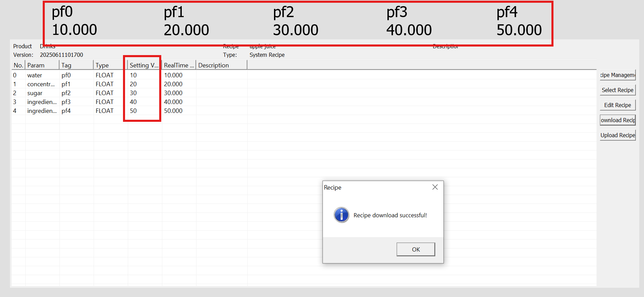Click setting value 10
This screenshot has width=644, height=297.
(x=133, y=75)
